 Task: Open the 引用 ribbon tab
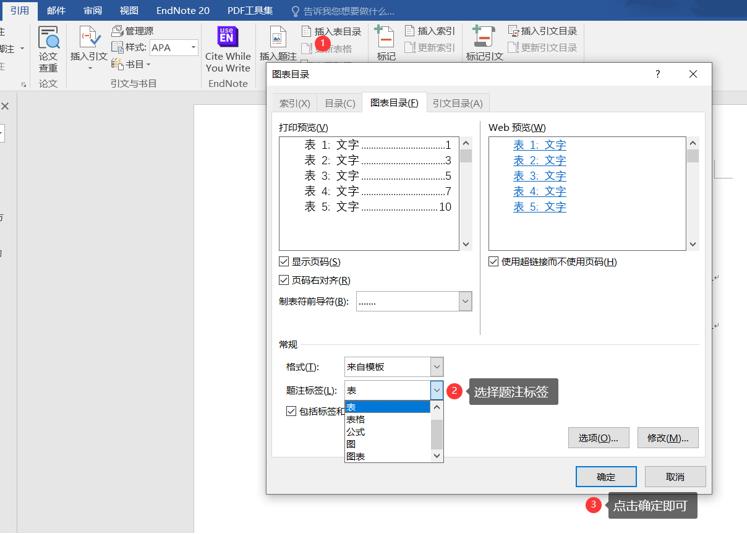[20, 10]
